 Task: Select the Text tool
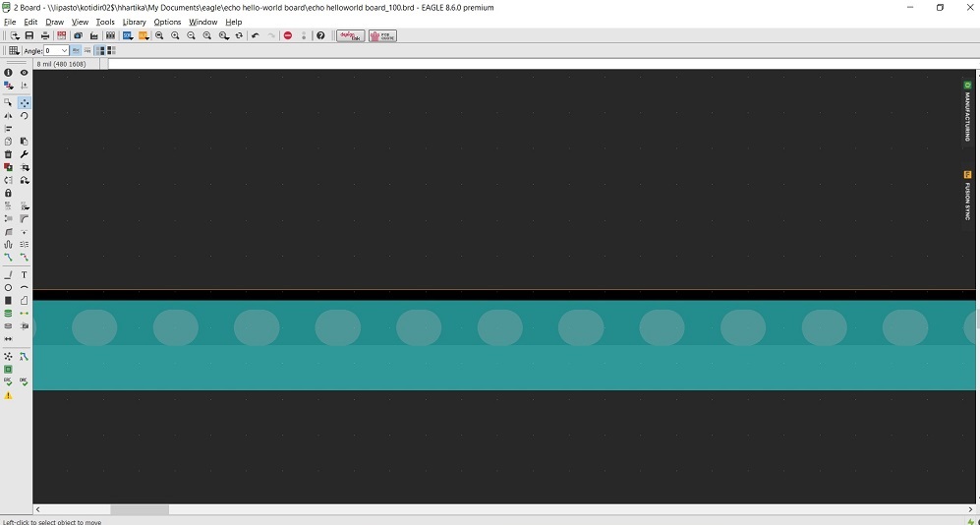pyautogui.click(x=24, y=275)
